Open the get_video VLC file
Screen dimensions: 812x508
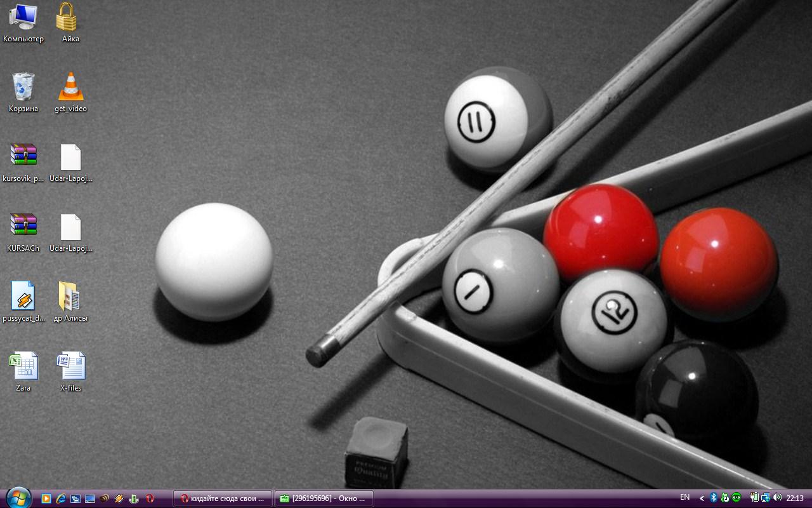[70, 87]
